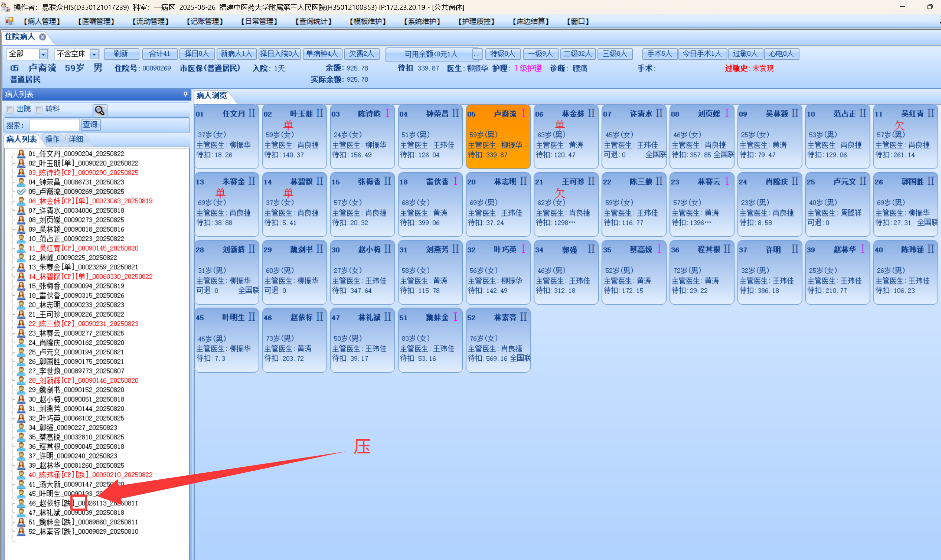
Task: Click the small '..' button after 可用余额<0元1人
Action: click(x=477, y=54)
